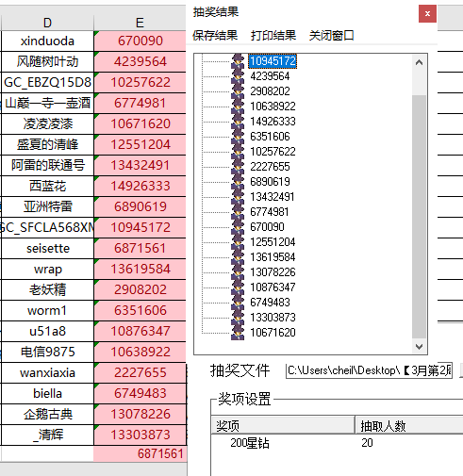Click spreadsheet cell 盛夏的清峰
The image size is (463, 476).
[x=47, y=144]
